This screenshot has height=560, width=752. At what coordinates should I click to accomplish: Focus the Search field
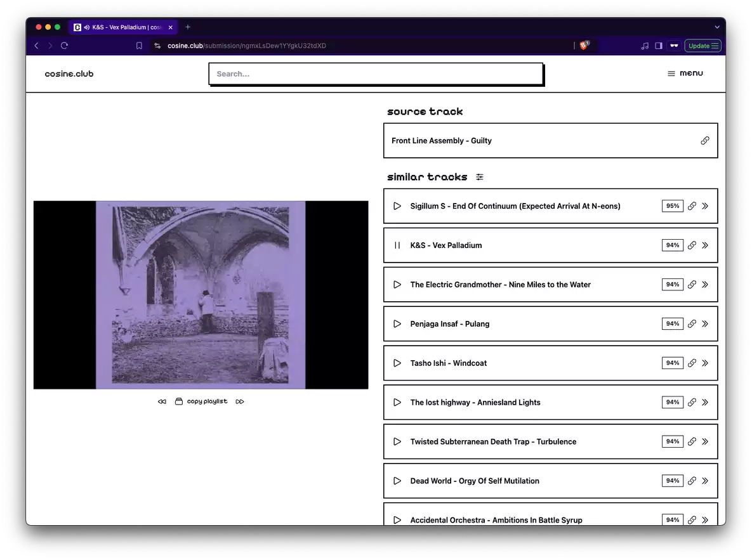[376, 74]
